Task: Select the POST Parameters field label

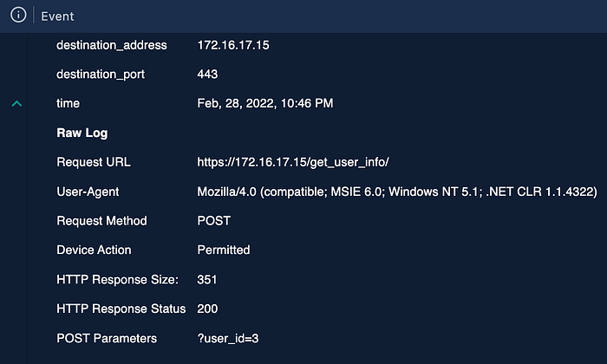Action: [x=107, y=339]
